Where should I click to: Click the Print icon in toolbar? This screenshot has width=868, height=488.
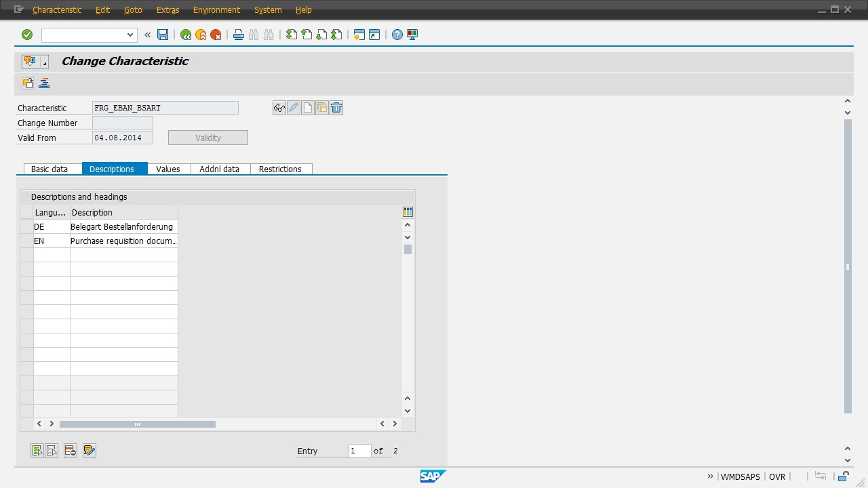click(238, 35)
